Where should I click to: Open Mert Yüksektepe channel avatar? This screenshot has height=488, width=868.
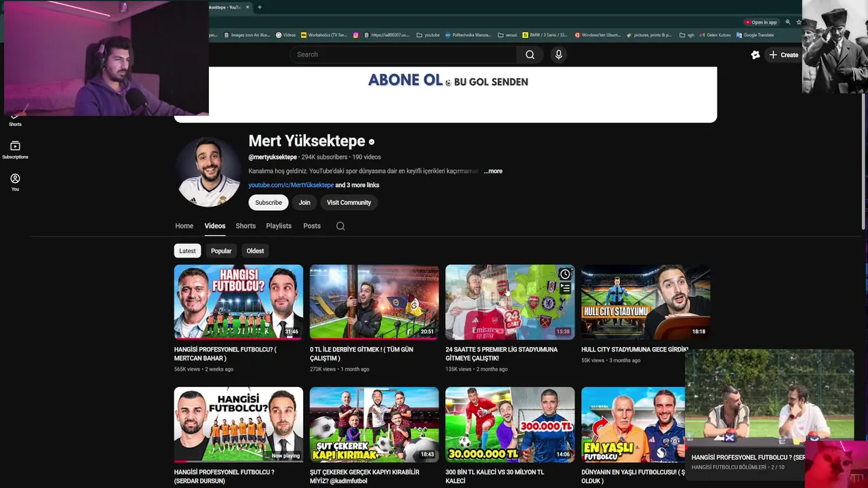(210, 172)
